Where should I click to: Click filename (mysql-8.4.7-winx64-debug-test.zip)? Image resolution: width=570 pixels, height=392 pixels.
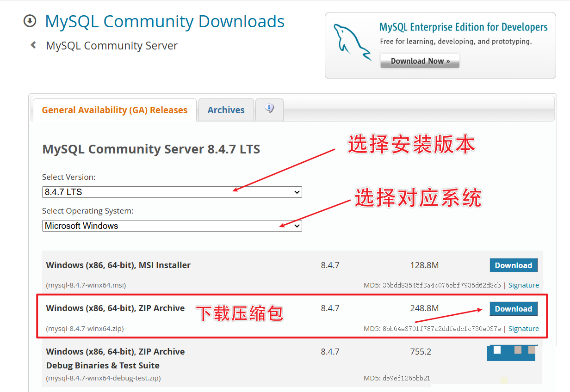pos(103,378)
